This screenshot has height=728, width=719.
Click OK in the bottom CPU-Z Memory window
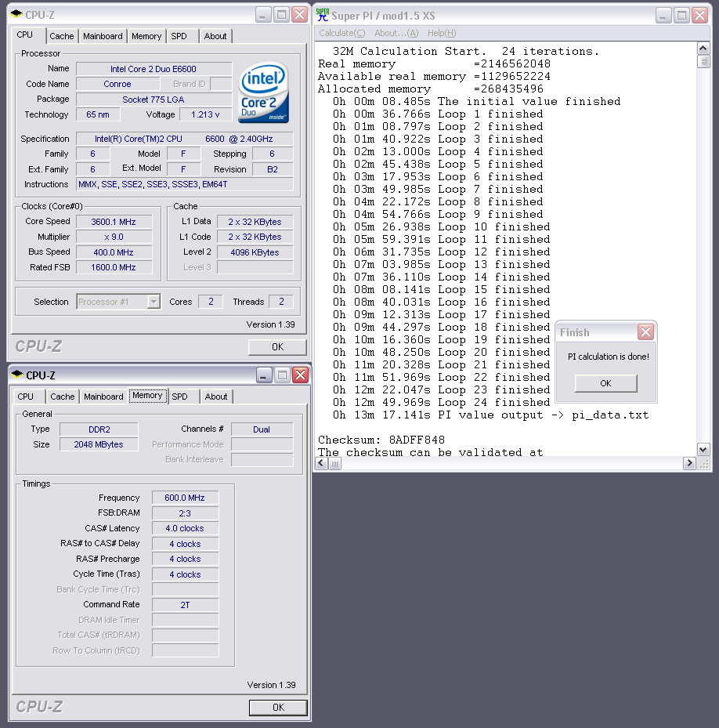point(279,707)
